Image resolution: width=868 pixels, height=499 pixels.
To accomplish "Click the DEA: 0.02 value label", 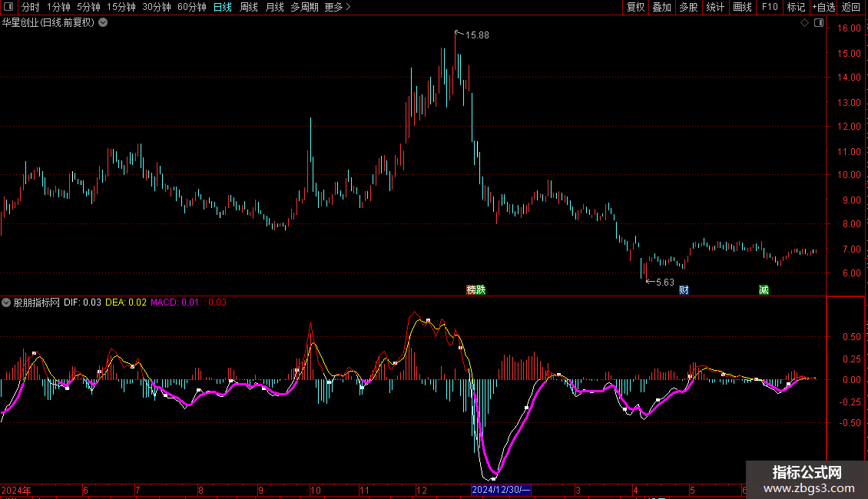I will [126, 302].
